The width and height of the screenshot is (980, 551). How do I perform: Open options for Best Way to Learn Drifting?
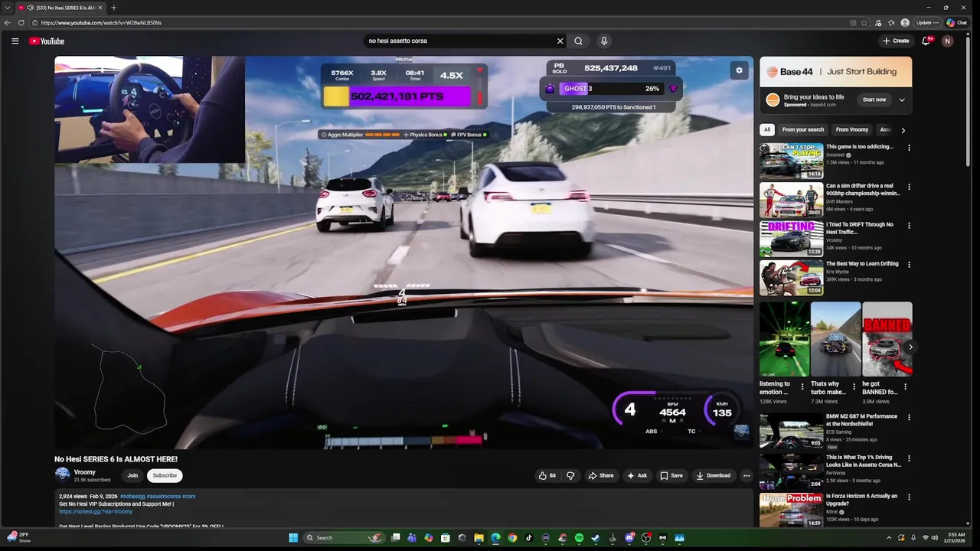pos(909,265)
